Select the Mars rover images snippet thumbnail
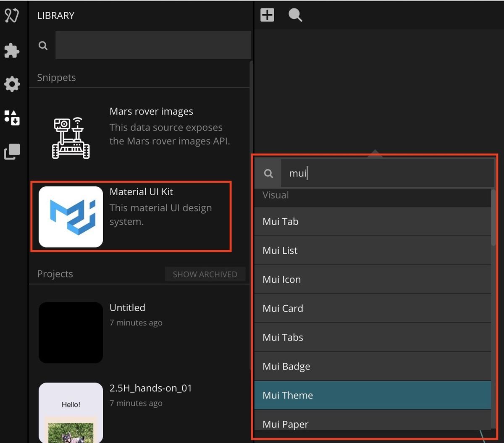 tap(71, 138)
